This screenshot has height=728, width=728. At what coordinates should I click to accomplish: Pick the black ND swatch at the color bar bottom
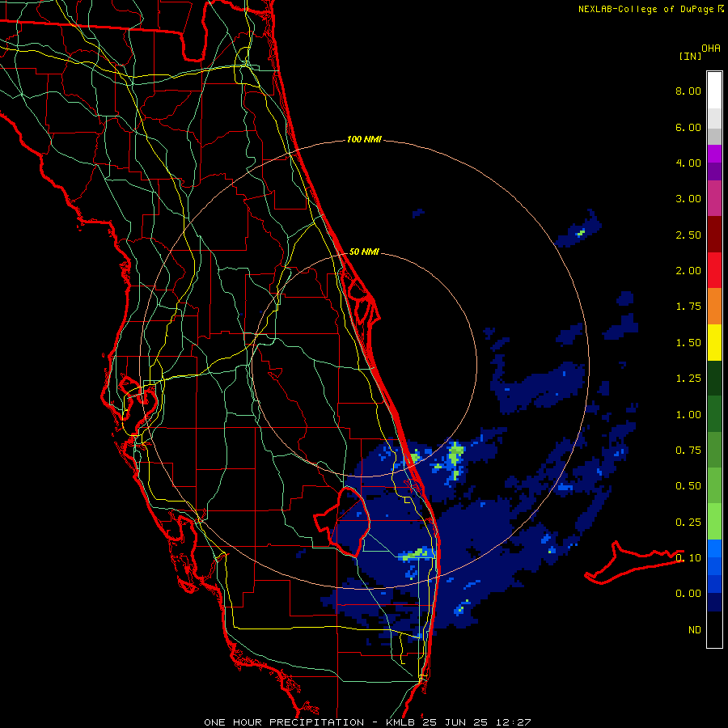(x=714, y=629)
